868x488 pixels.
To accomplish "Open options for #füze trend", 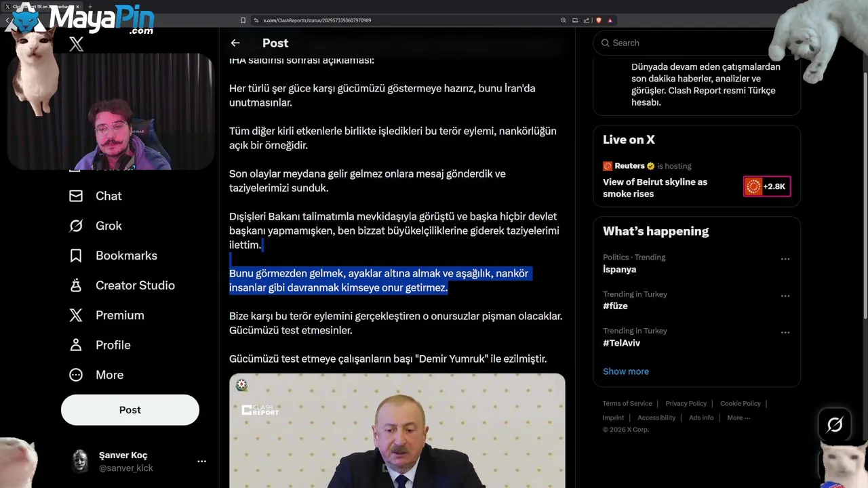I will (x=785, y=296).
